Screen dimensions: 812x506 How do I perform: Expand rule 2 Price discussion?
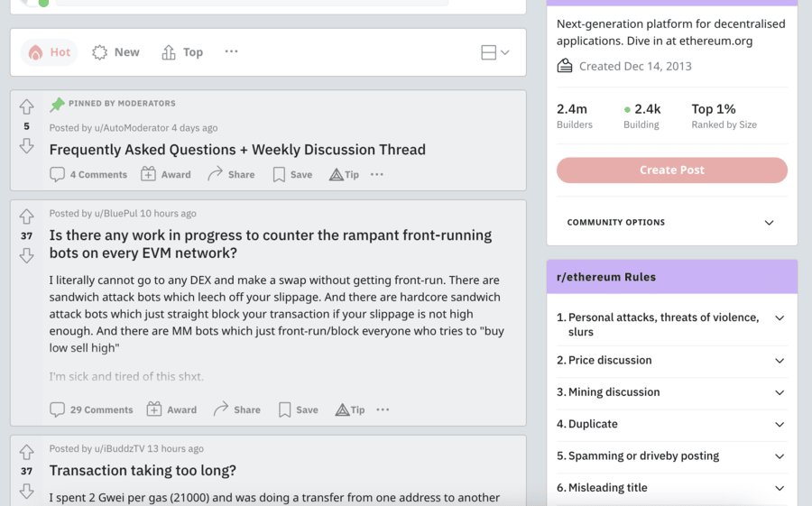(x=671, y=361)
